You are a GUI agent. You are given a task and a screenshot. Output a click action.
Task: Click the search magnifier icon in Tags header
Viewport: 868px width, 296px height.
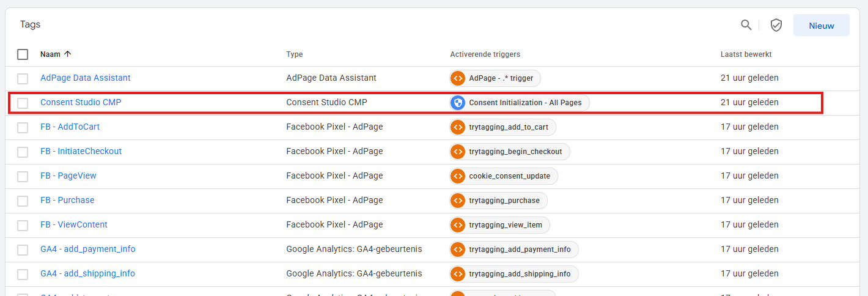point(746,25)
